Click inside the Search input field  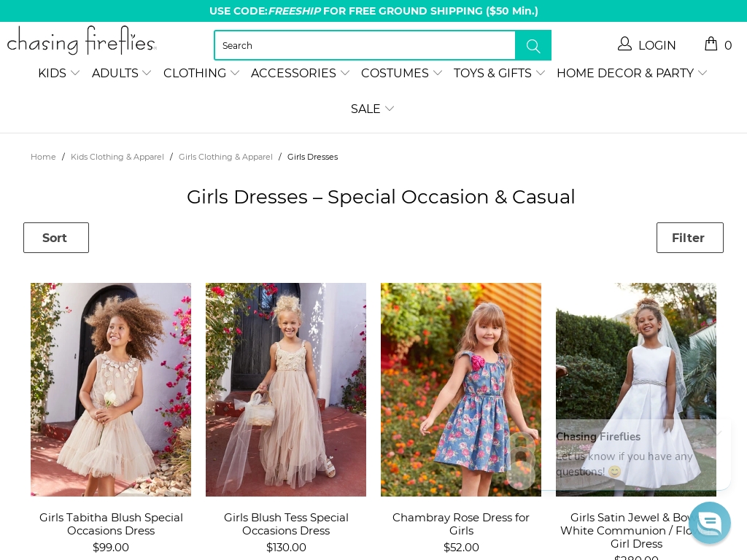[x=365, y=45]
